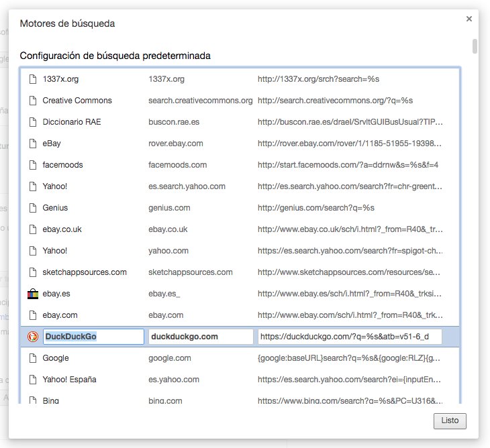Click the page icon beside eBay

click(33, 144)
